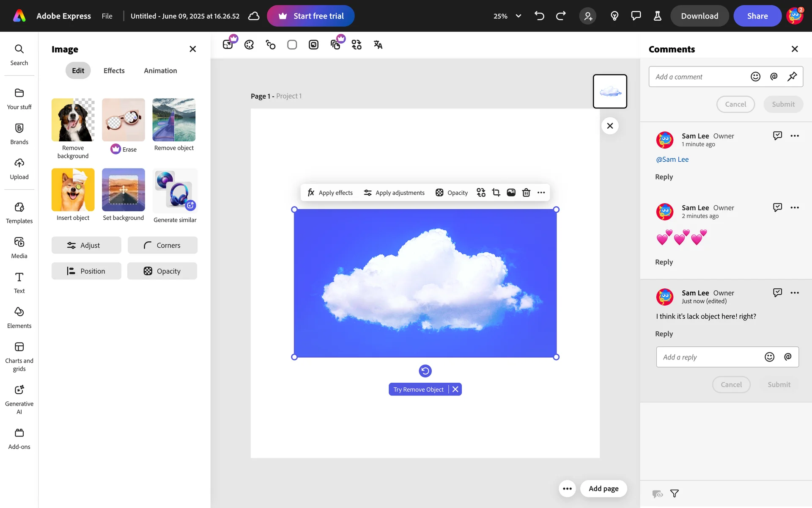Open the File menu
The width and height of the screenshot is (812, 508).
point(107,16)
